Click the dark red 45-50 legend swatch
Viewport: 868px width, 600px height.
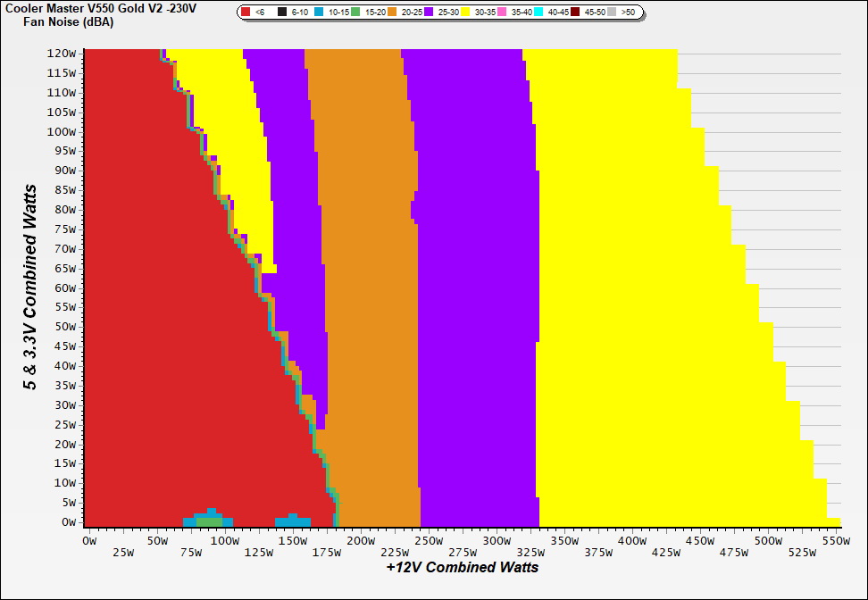[x=575, y=12]
